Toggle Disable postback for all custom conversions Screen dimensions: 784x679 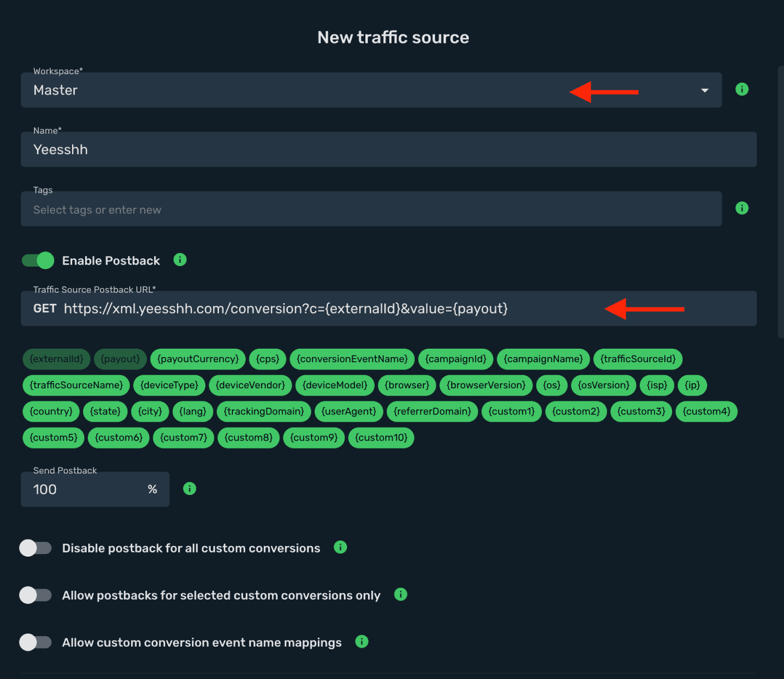point(36,548)
